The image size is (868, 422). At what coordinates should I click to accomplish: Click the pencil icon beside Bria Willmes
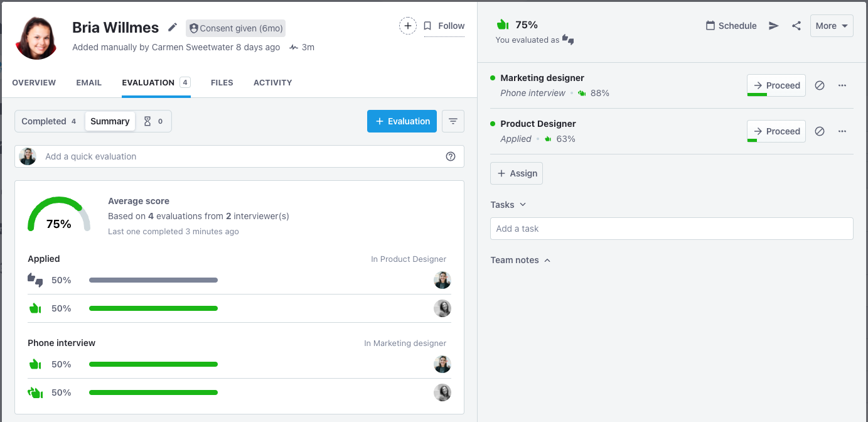pyautogui.click(x=173, y=28)
